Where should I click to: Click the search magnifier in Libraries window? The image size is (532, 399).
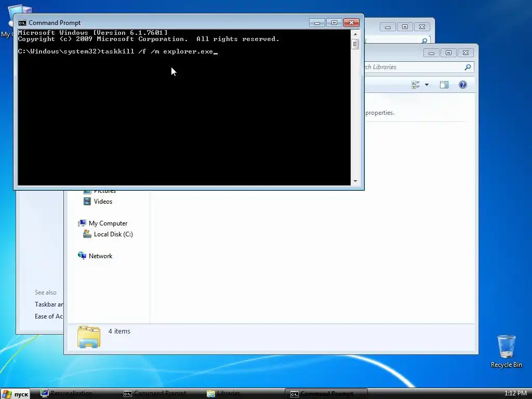[468, 67]
